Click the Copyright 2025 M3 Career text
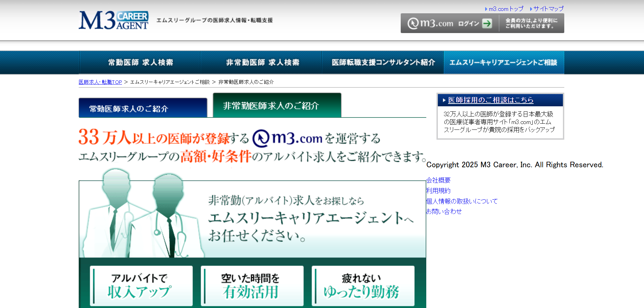 click(515, 165)
